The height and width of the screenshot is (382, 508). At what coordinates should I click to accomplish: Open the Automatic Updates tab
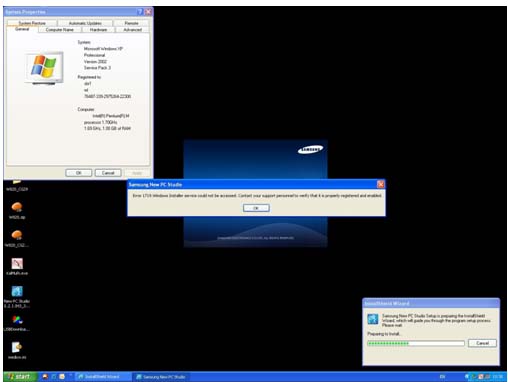tap(85, 23)
